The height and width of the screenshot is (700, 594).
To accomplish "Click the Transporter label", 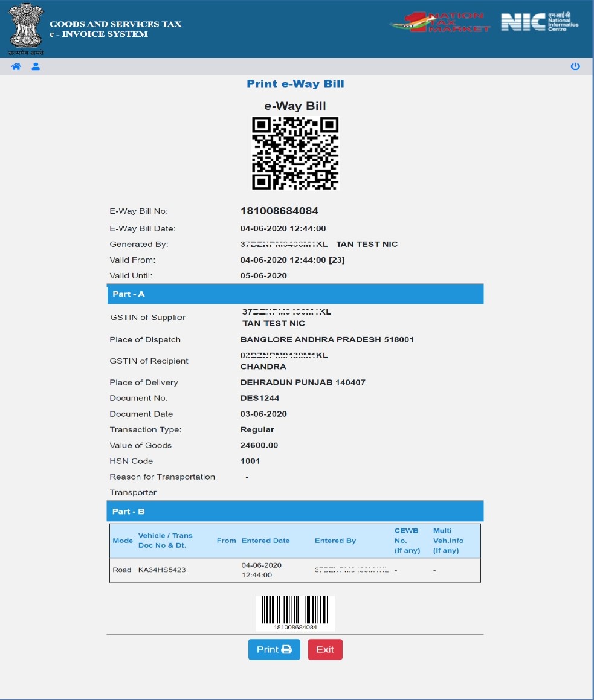I will point(133,493).
